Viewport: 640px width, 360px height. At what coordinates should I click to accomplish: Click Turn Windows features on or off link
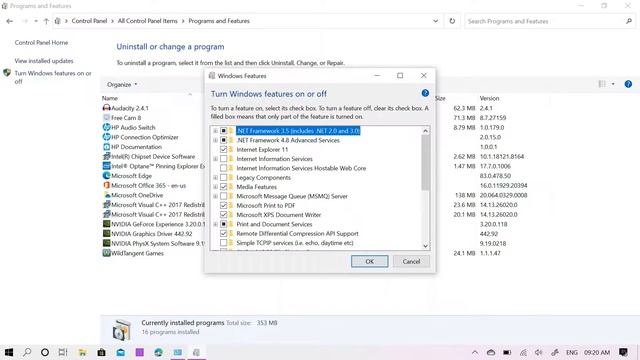[x=53, y=77]
